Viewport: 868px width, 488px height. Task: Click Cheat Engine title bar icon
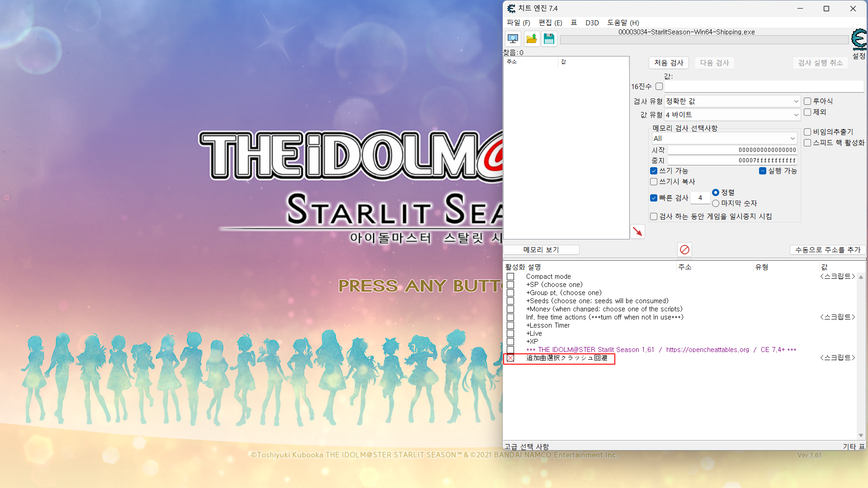pyautogui.click(x=511, y=9)
